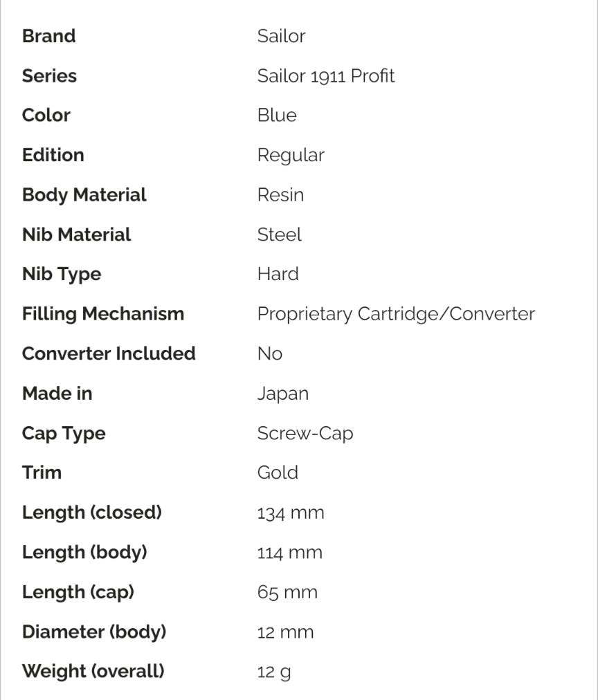The image size is (598, 700).
Task: Select the Made in value "Japan"
Action: point(282,394)
